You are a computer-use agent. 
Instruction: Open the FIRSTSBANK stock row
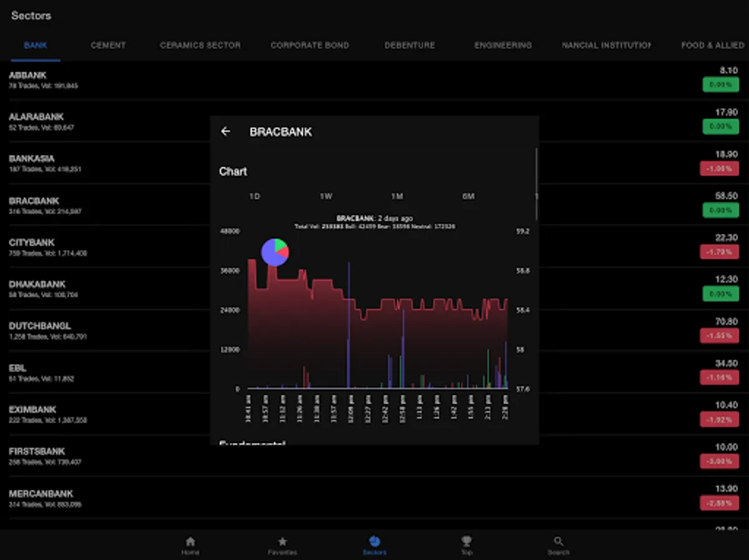374,456
